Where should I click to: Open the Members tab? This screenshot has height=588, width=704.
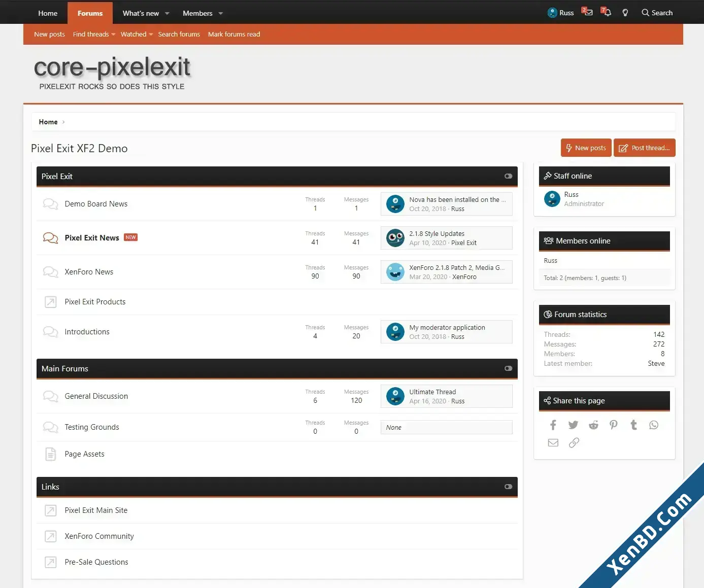pos(197,13)
